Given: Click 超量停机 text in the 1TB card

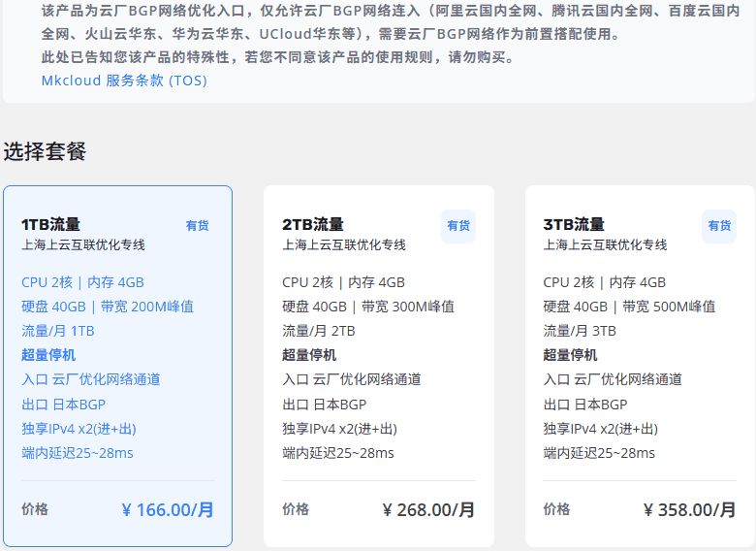Looking at the screenshot, I should [48, 355].
